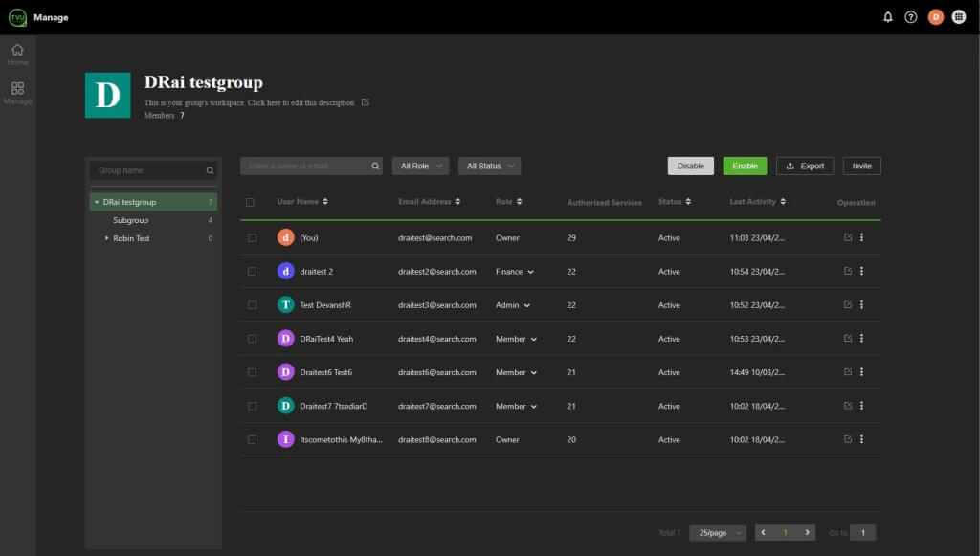980x556 pixels.
Task: Open the notifications bell icon
Action: 887,17
